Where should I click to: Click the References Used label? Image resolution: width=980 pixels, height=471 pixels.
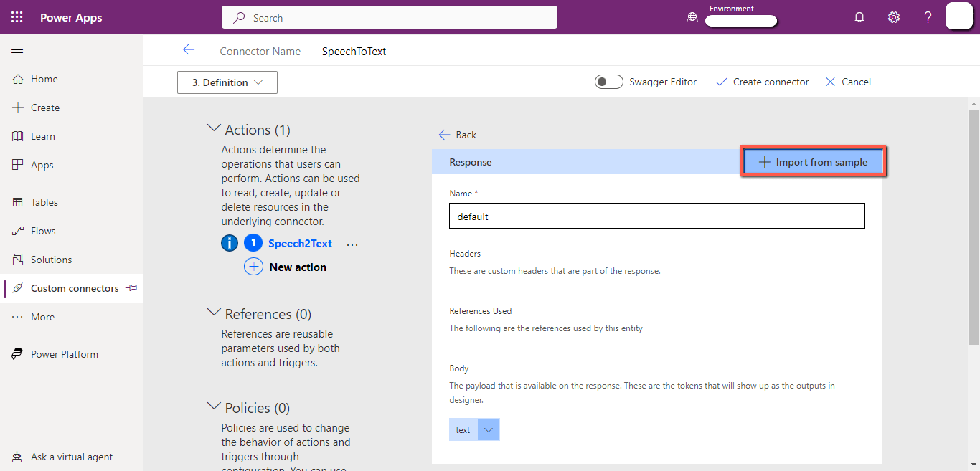pos(481,311)
